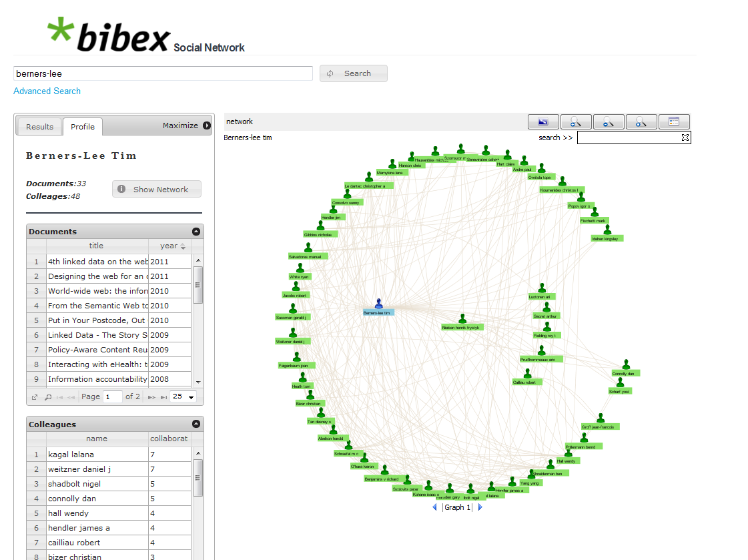Clear the network search box with X
748x560 pixels.
[685, 138]
